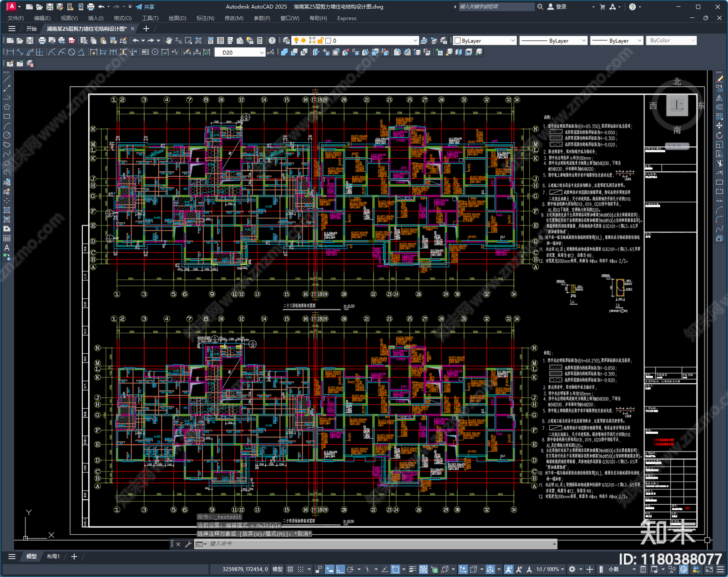Click the Help question mark icon in toolbar
Viewport: 728px width, 577px height.
tap(272, 40)
